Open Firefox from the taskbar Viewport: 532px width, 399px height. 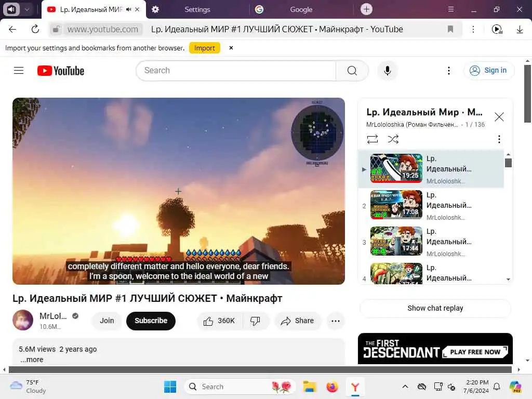coord(332,387)
